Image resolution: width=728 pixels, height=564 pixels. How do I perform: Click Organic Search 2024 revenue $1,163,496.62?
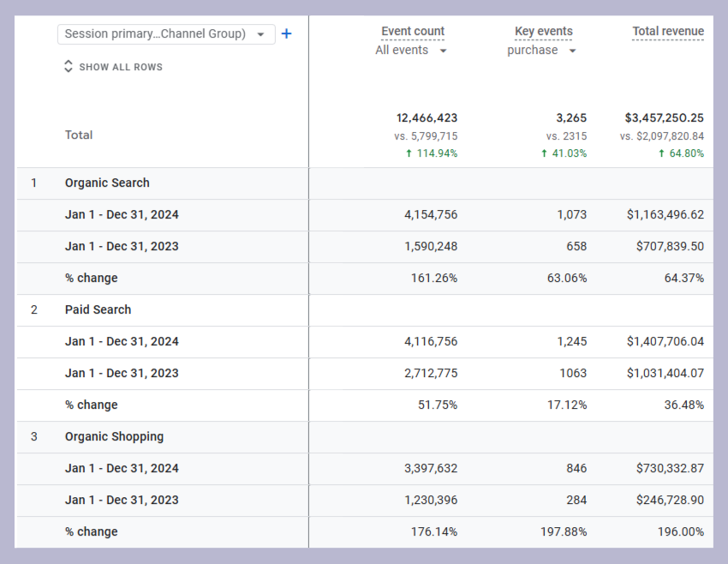coord(665,214)
